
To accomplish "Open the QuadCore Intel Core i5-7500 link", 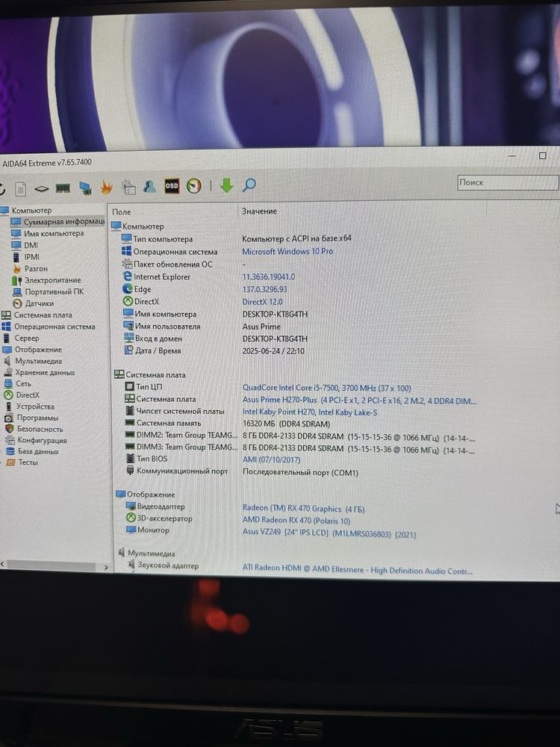I will [x=327, y=388].
